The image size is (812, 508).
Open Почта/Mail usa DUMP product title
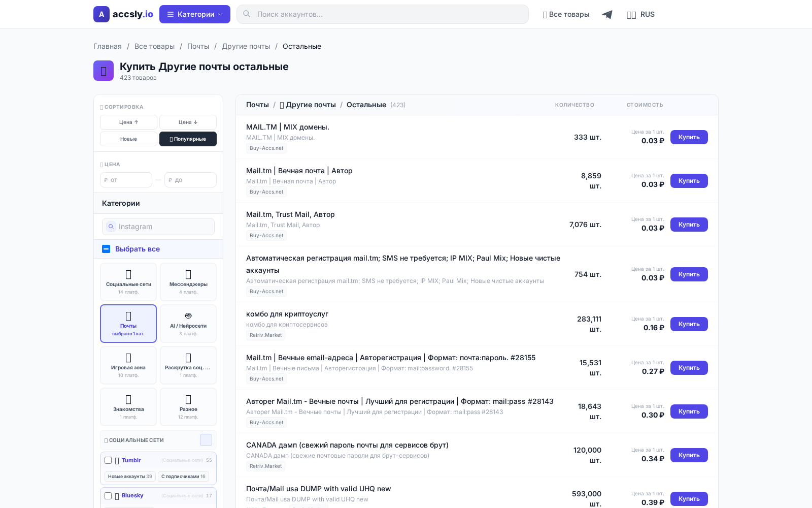click(x=319, y=489)
